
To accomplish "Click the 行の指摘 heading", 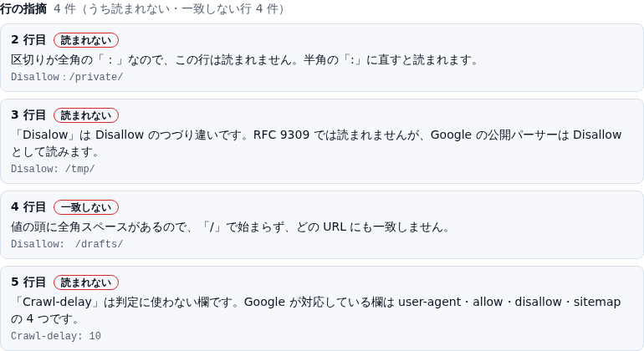I will [x=23, y=8].
